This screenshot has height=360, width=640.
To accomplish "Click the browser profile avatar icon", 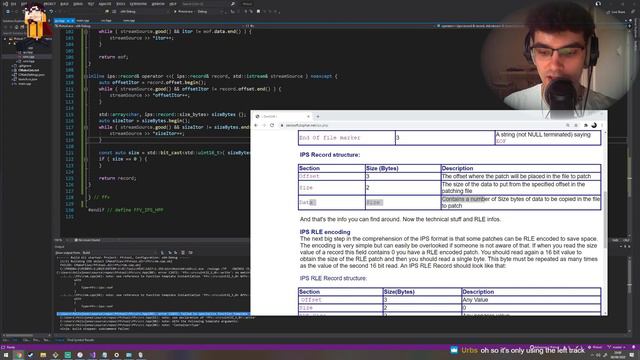I will [594, 125].
